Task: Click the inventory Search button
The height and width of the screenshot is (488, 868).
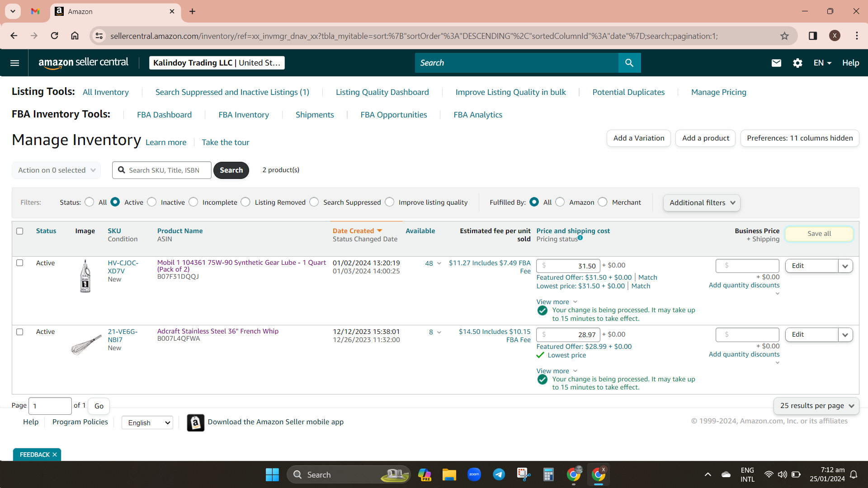Action: pos(231,170)
